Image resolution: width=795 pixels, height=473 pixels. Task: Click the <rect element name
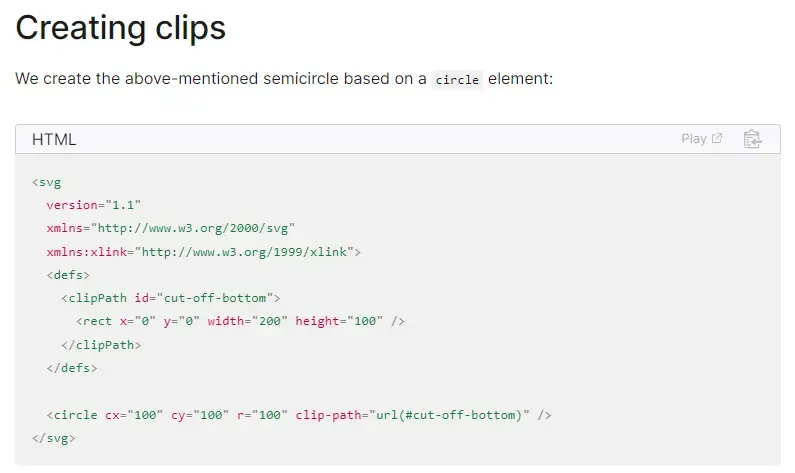coord(94,321)
